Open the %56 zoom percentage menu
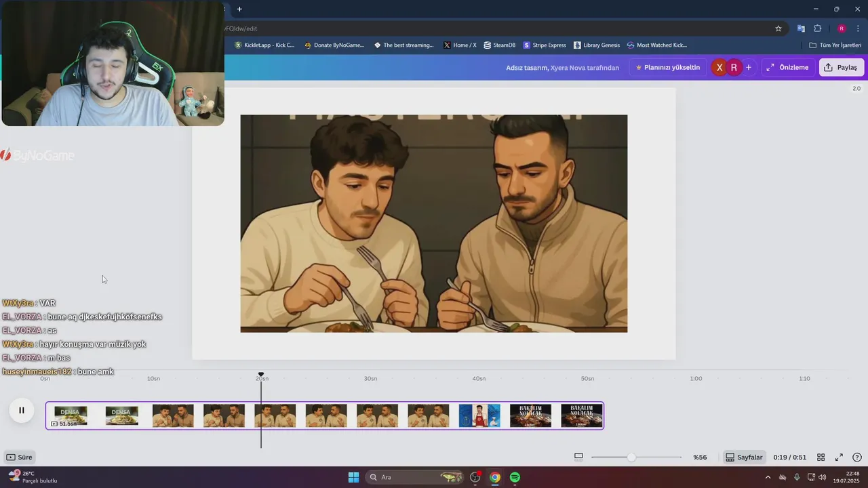 click(x=700, y=457)
